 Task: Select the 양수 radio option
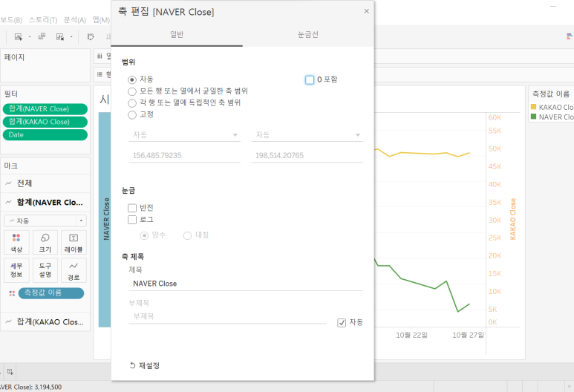(144, 235)
